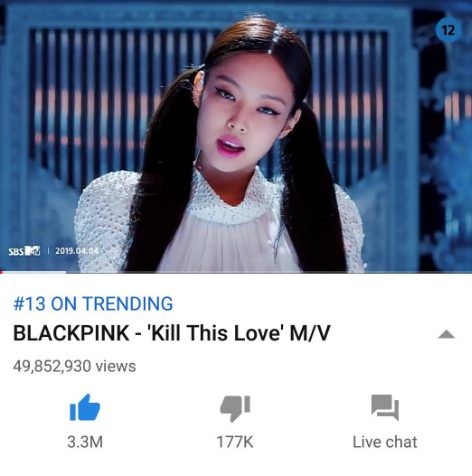The height and width of the screenshot is (476, 472).
Task: Click the BLACKPINK name in the title
Action: 71,333
